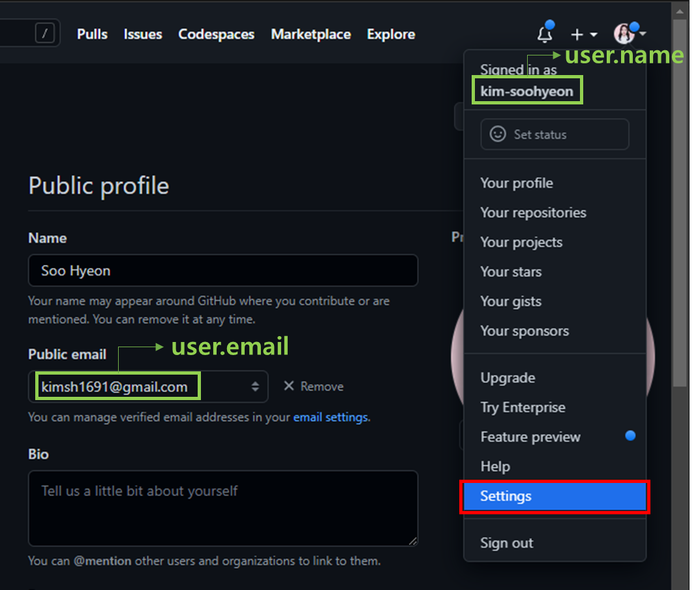Open Codespaces from the header
Image resolution: width=700 pixels, height=590 pixels.
coord(216,35)
